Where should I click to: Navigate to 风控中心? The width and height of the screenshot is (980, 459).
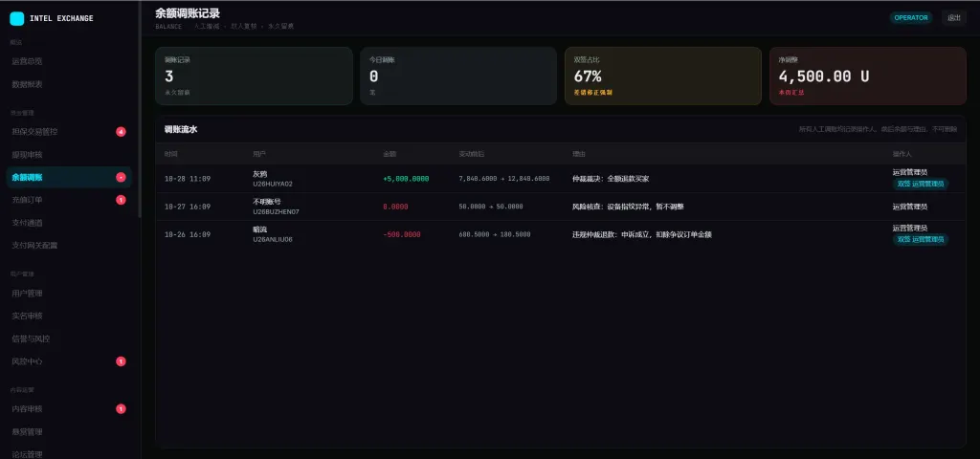69,361
